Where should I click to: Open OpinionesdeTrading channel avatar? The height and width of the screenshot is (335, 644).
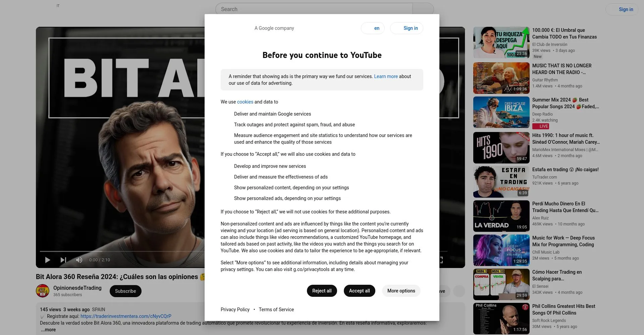tap(43, 291)
